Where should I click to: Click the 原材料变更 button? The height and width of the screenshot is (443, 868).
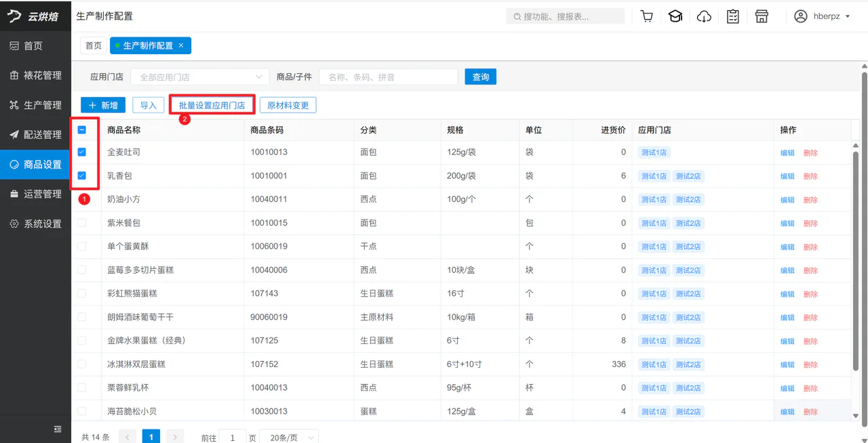pyautogui.click(x=288, y=105)
